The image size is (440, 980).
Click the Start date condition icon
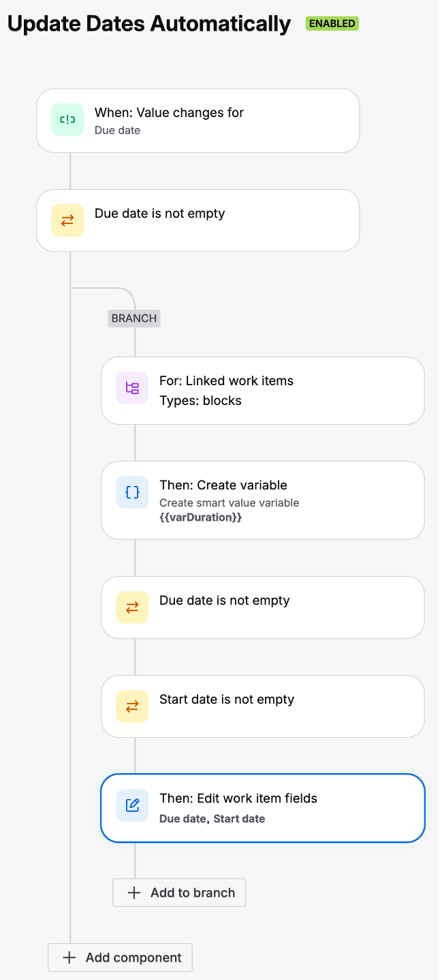coord(131,706)
